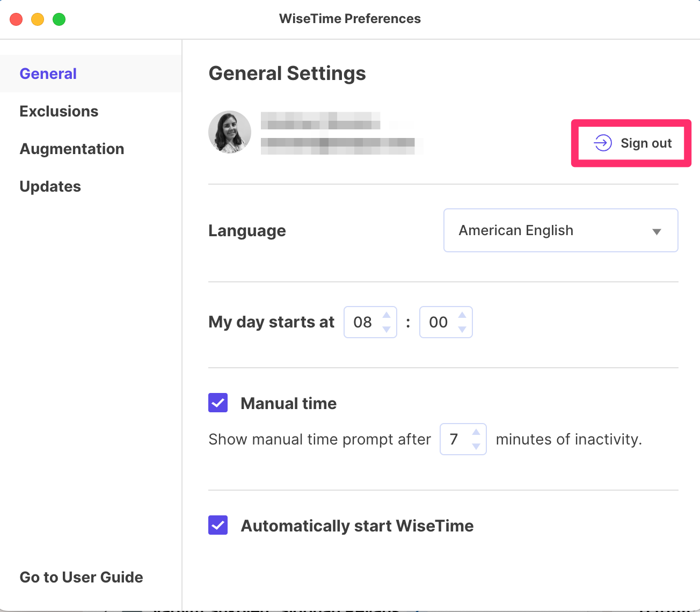Close the WiseTime Preferences window
Screen dimensions: 700x612
(x=16, y=19)
